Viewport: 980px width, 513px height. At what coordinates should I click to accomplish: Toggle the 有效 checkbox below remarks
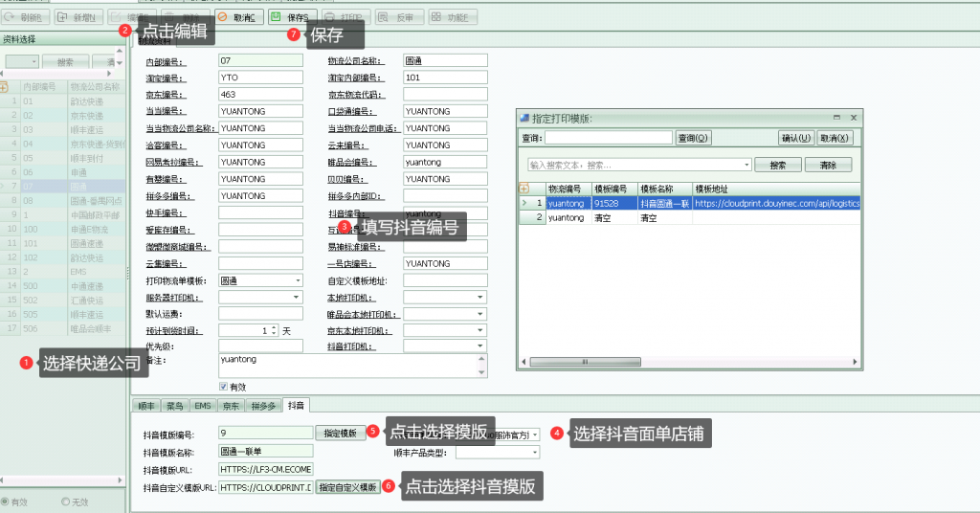[x=223, y=387]
